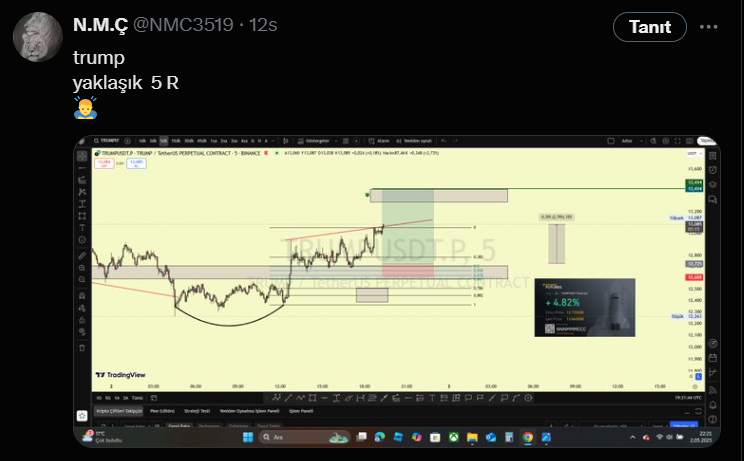The image size is (744, 461).
Task: Open the tweet's more options menu
Action: click(708, 27)
